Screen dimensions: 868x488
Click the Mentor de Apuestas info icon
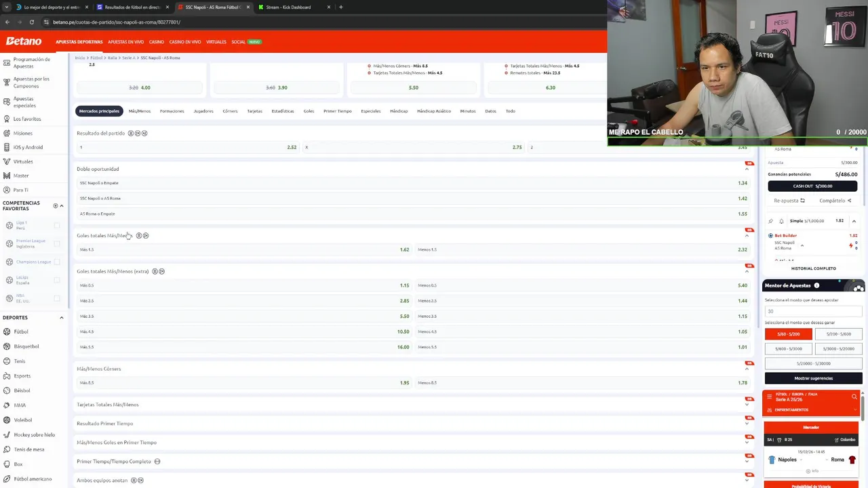(x=816, y=285)
